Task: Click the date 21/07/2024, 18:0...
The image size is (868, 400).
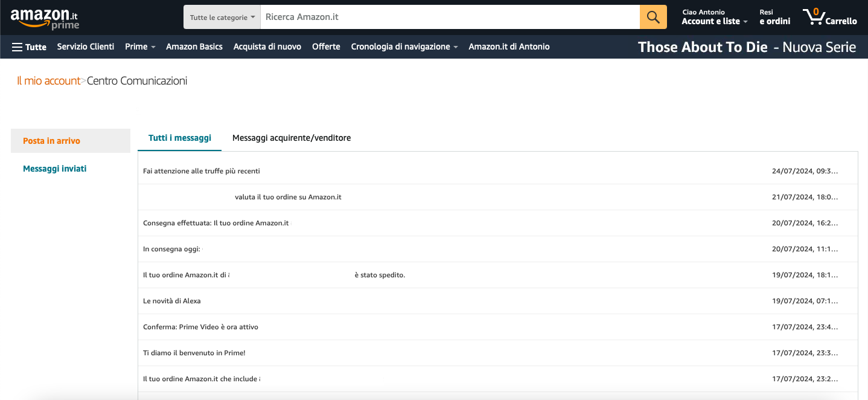Action: 805,197
